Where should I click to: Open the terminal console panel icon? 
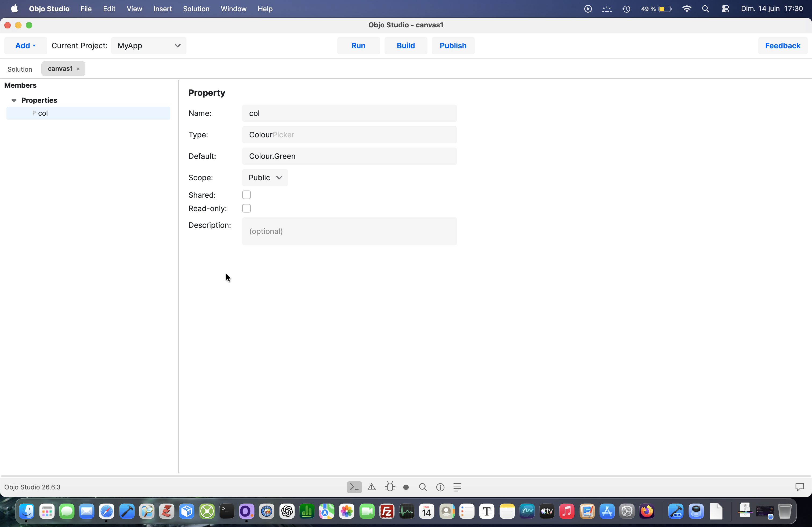click(x=354, y=487)
